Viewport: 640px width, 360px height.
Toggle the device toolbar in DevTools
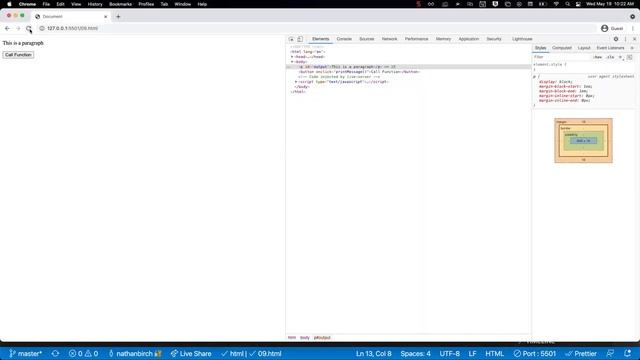pos(300,39)
